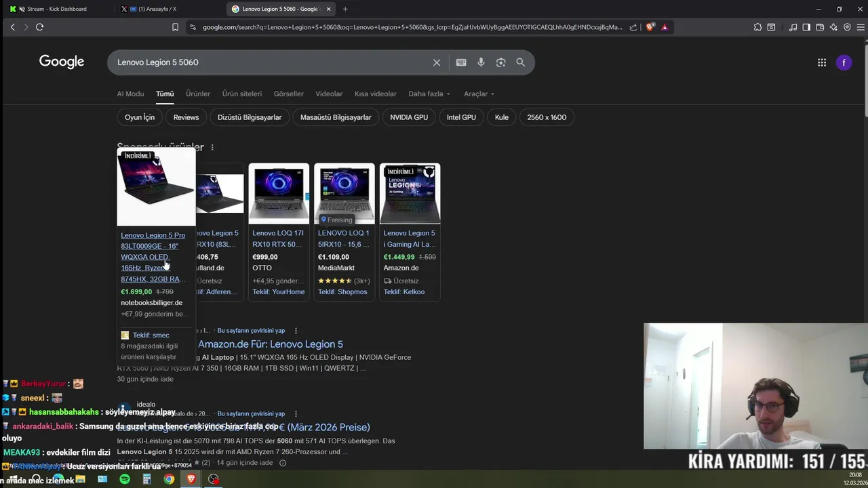The image size is (868, 488).
Task: Click Legion 5 Pro product thumbnail image
Action: (x=156, y=188)
